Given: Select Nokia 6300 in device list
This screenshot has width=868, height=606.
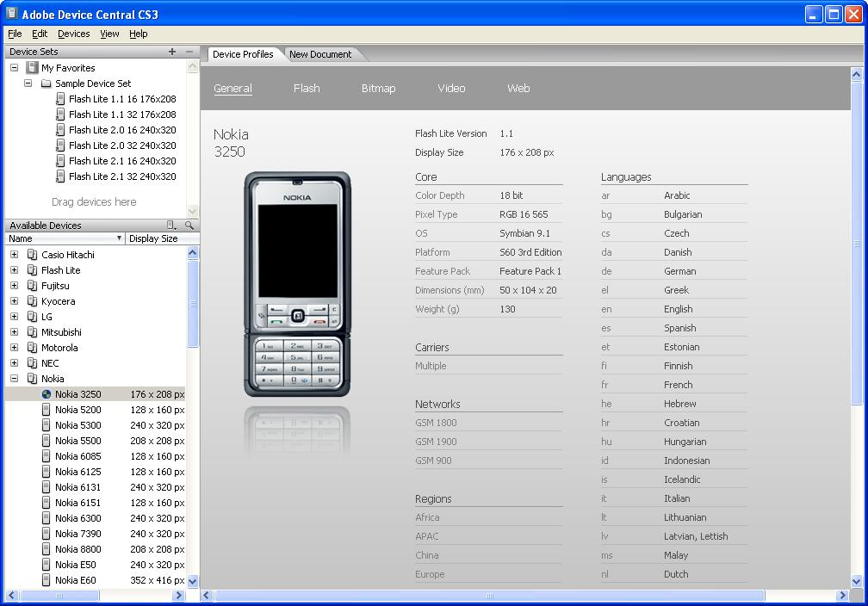Looking at the screenshot, I should point(95,518).
